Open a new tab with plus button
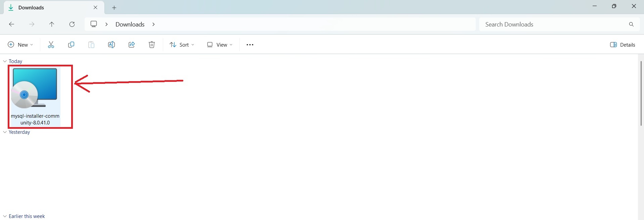644x220 pixels. 114,7
